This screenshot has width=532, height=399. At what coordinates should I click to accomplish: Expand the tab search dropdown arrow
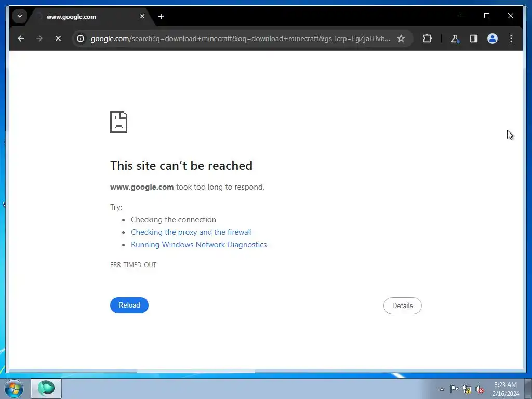coord(20,16)
